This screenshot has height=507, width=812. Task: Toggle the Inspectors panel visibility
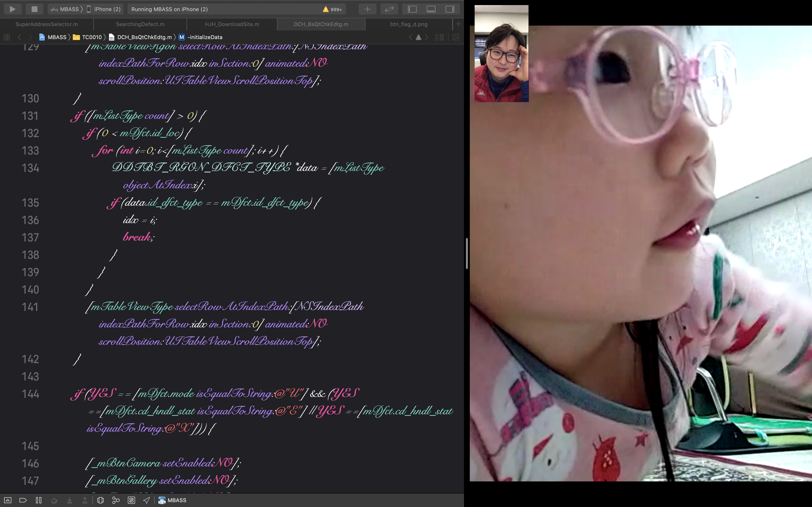[449, 9]
